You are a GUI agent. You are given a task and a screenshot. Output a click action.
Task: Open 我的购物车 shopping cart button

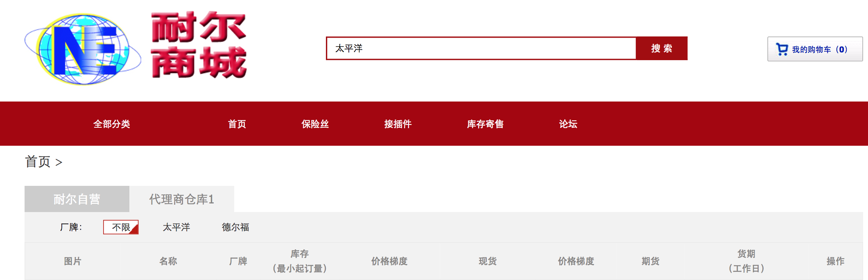tap(815, 49)
